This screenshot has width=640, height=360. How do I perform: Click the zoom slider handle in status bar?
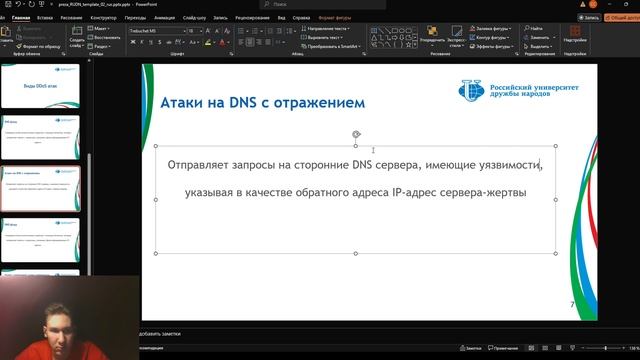(605, 348)
